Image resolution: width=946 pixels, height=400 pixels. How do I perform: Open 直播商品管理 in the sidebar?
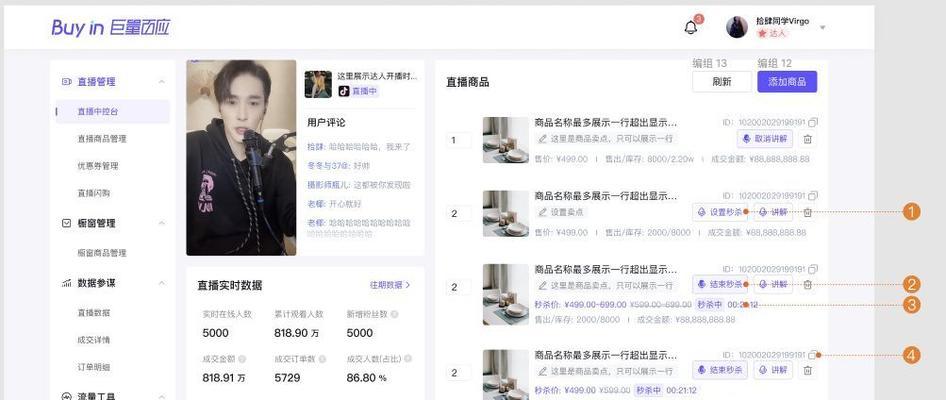[x=101, y=139]
